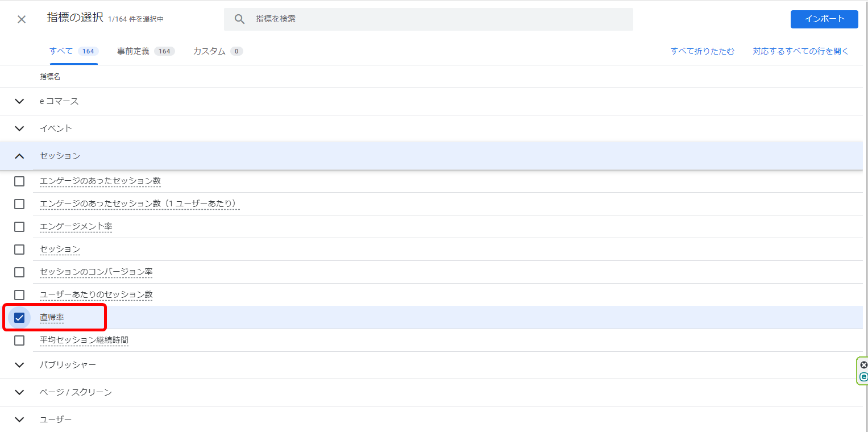Expand the ユーザー category

(x=19, y=419)
